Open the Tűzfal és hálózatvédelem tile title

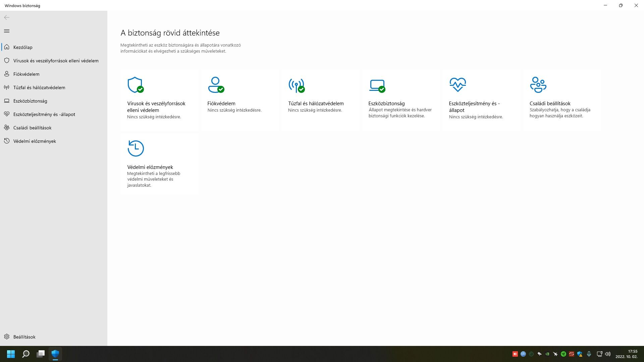[316, 104]
